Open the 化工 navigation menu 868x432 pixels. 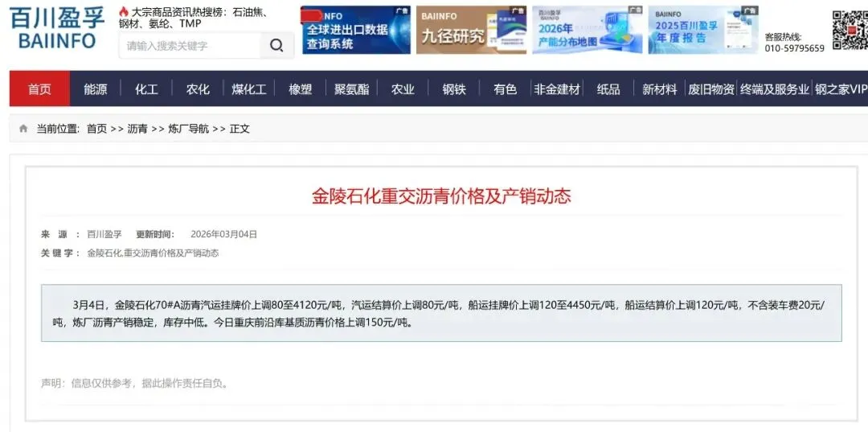pyautogui.click(x=147, y=89)
